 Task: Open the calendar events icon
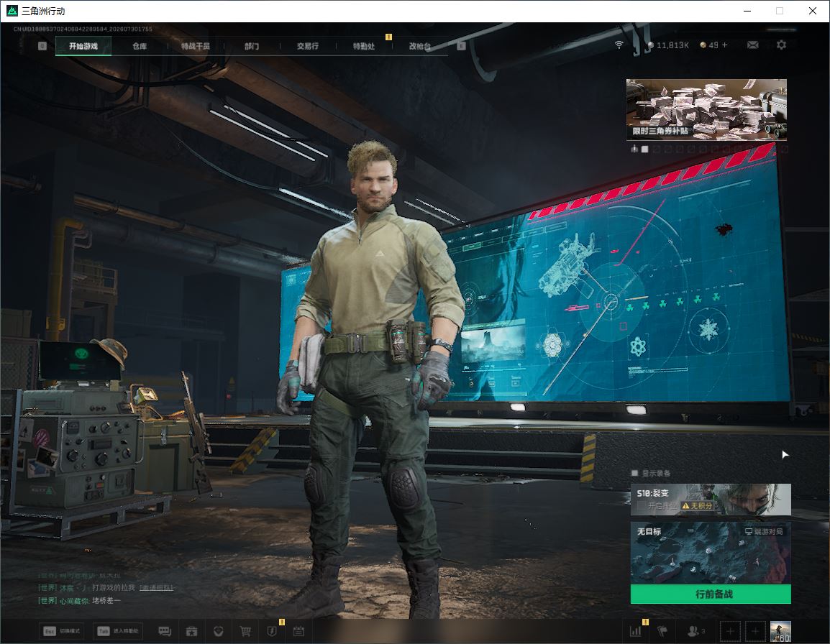pos(298,631)
